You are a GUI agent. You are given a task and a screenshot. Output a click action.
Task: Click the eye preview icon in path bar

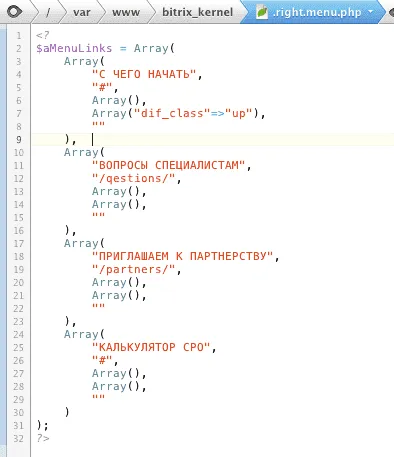pyautogui.click(x=14, y=12)
